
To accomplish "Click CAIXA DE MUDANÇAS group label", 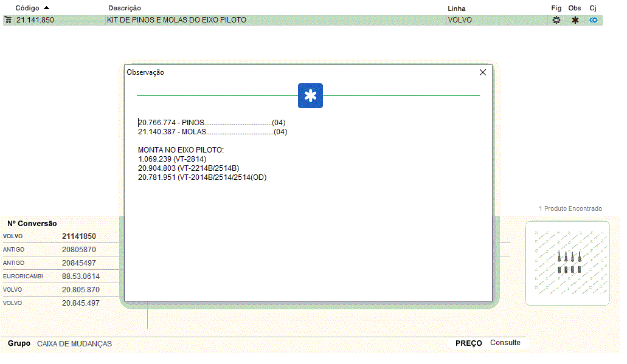I will coord(74,344).
